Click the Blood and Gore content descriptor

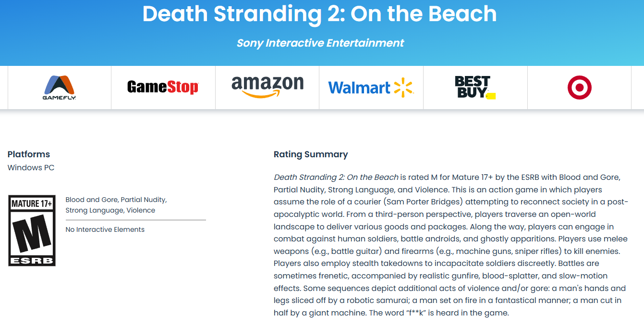[x=90, y=199]
